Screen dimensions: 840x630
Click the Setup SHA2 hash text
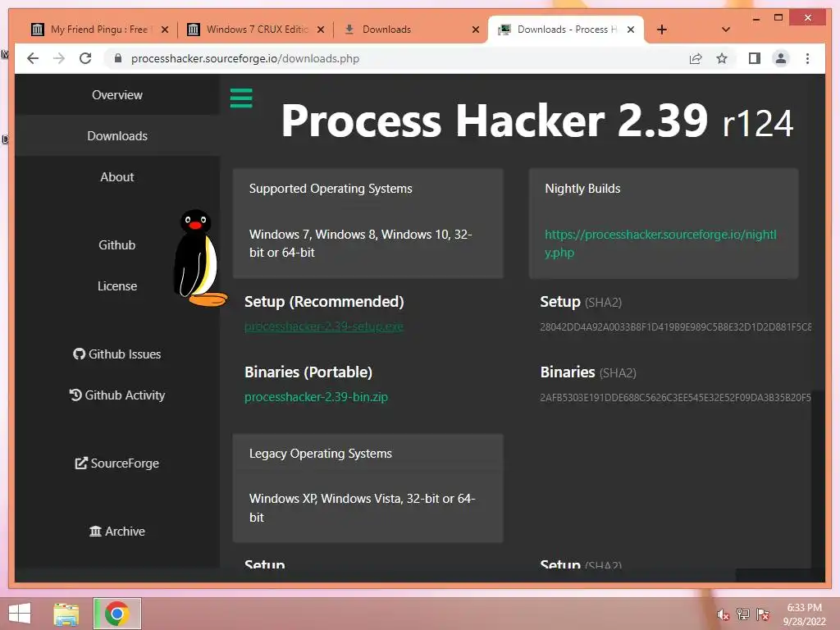pyautogui.click(x=676, y=326)
